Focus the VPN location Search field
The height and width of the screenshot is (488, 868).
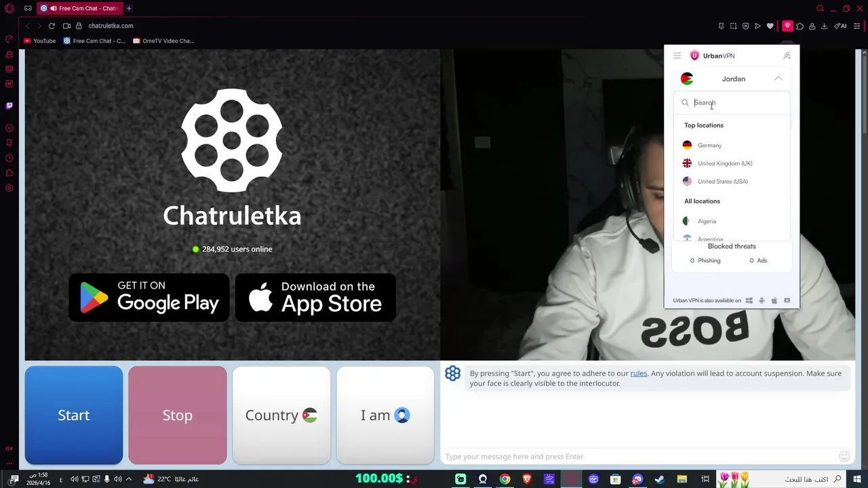pos(732,103)
